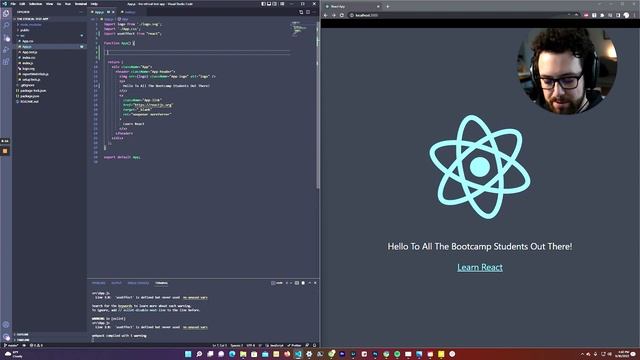640x360 pixels.
Task: Switch to the Problems panel tab
Action: (x=98, y=283)
